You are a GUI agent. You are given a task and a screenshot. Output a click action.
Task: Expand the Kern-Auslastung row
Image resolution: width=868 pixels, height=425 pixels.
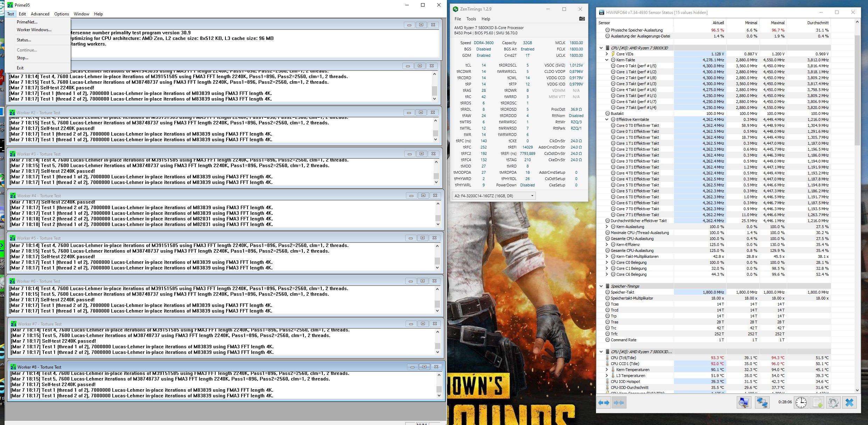pyautogui.click(x=607, y=227)
